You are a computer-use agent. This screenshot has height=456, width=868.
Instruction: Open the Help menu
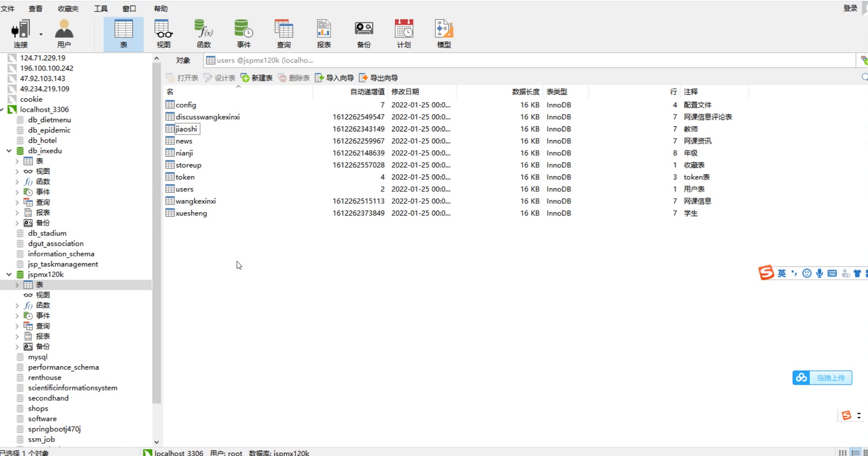click(x=161, y=8)
